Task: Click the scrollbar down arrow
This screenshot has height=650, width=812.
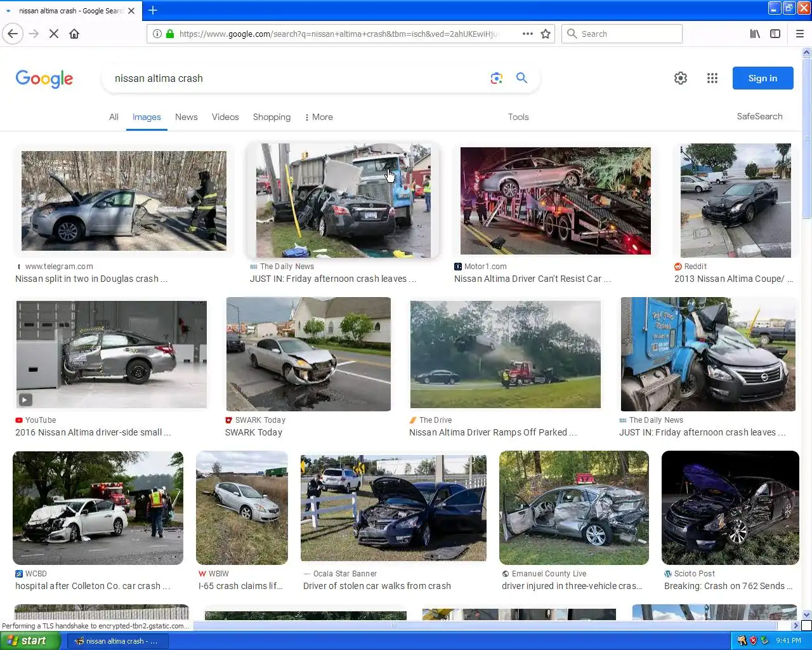Action: 807,614
